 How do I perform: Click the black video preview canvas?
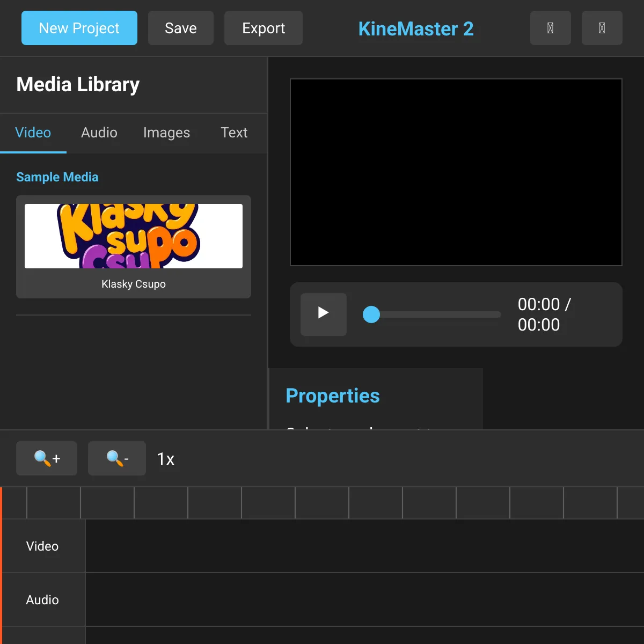(456, 172)
